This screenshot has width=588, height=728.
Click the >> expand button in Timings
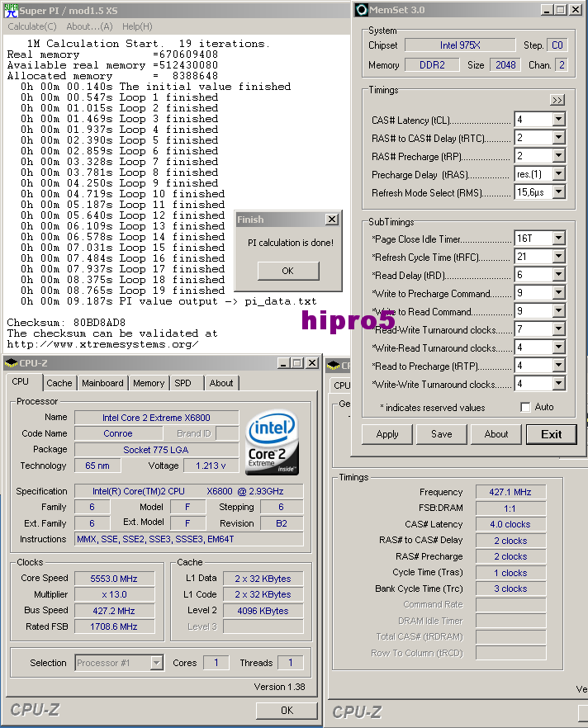(557, 100)
